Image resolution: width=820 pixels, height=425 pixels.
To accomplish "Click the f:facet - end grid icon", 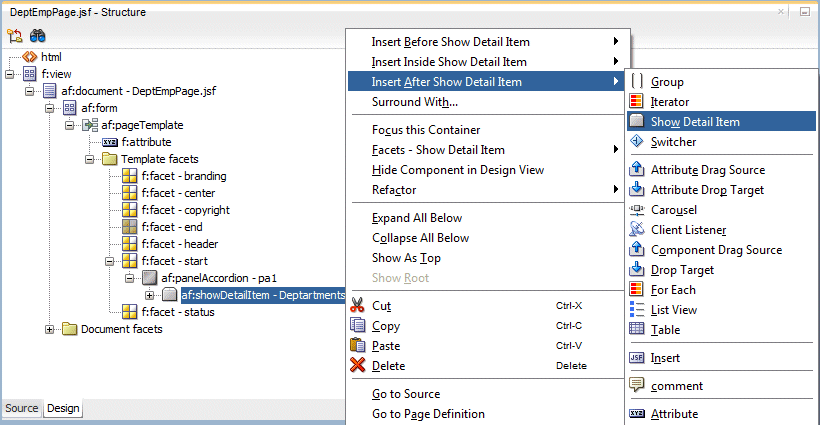I will [x=130, y=227].
